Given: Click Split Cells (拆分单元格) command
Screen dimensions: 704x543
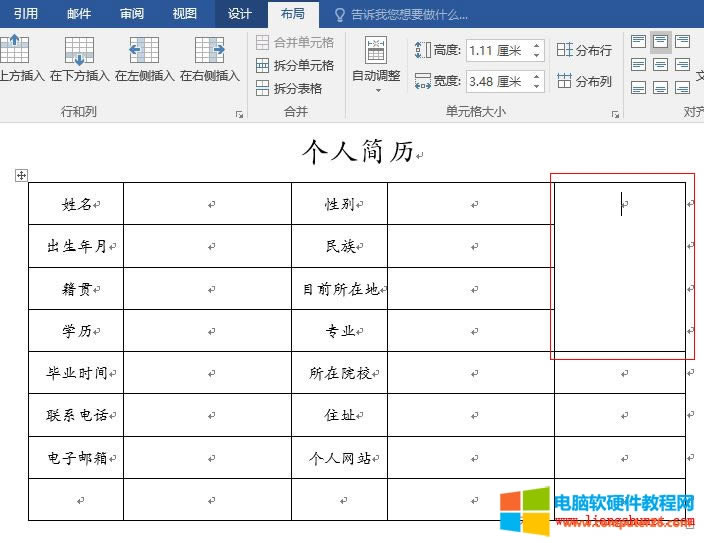Looking at the screenshot, I should [x=295, y=66].
